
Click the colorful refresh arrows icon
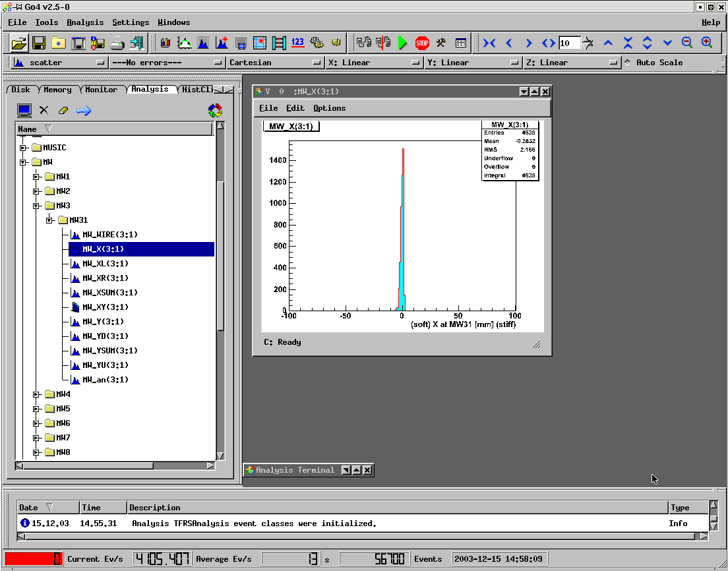pyautogui.click(x=215, y=111)
